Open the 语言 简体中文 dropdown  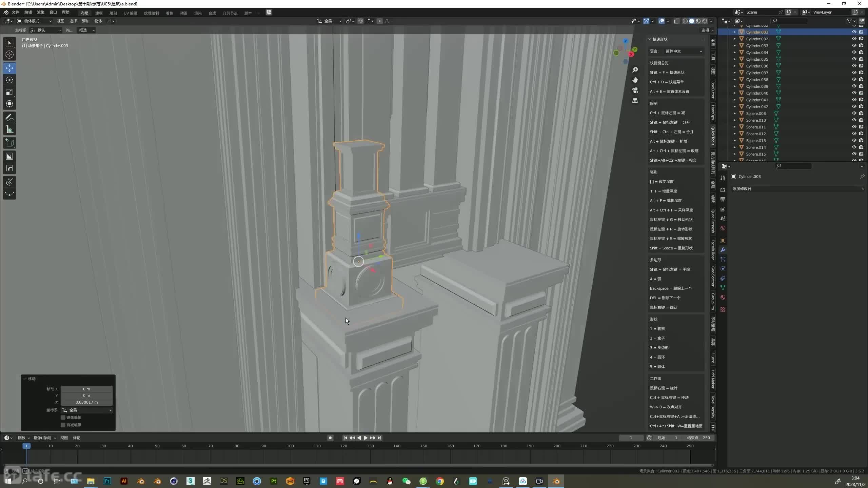(x=683, y=51)
